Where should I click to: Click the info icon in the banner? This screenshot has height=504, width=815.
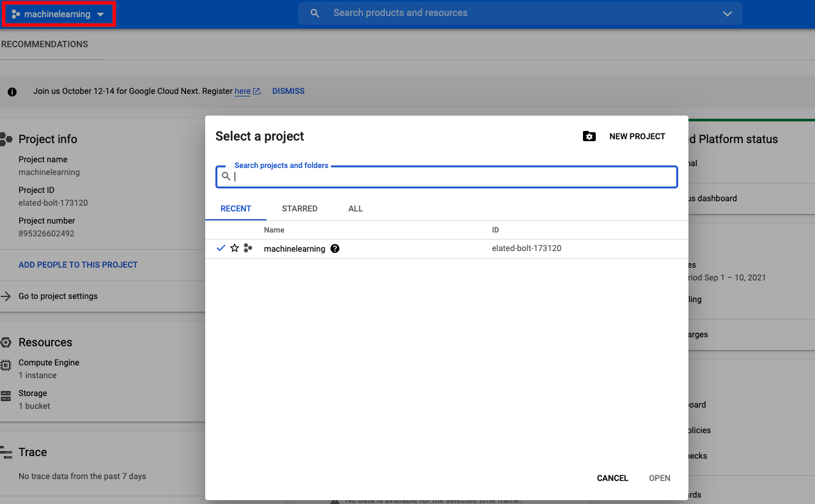point(12,91)
